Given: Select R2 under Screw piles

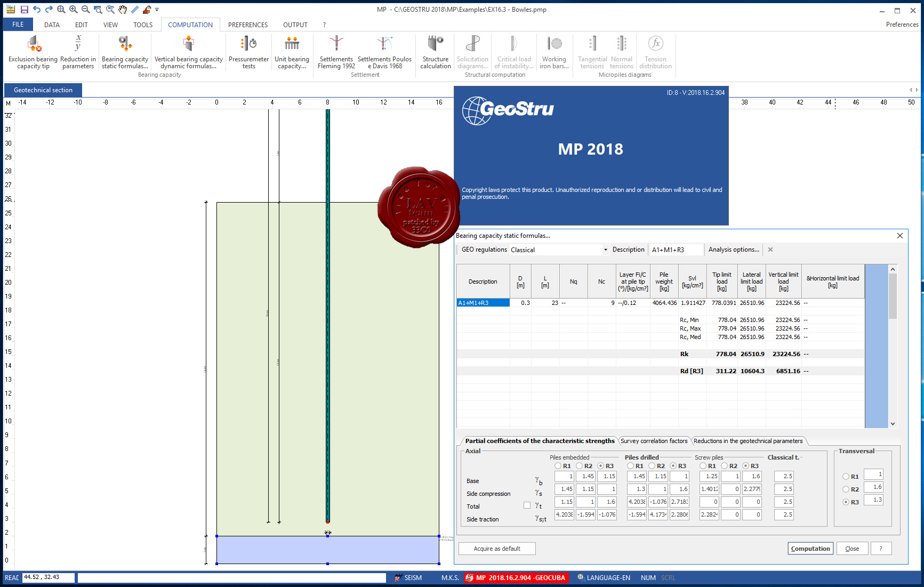Looking at the screenshot, I should pos(724,466).
